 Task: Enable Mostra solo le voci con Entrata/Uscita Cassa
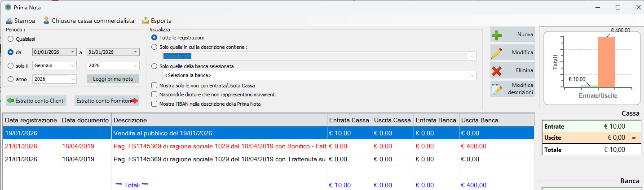[x=155, y=86]
